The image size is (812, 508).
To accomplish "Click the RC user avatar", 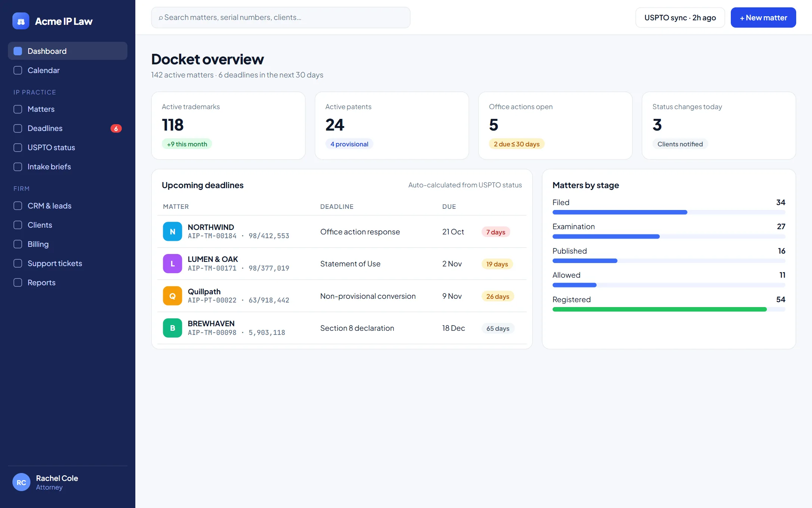I will 21,482.
